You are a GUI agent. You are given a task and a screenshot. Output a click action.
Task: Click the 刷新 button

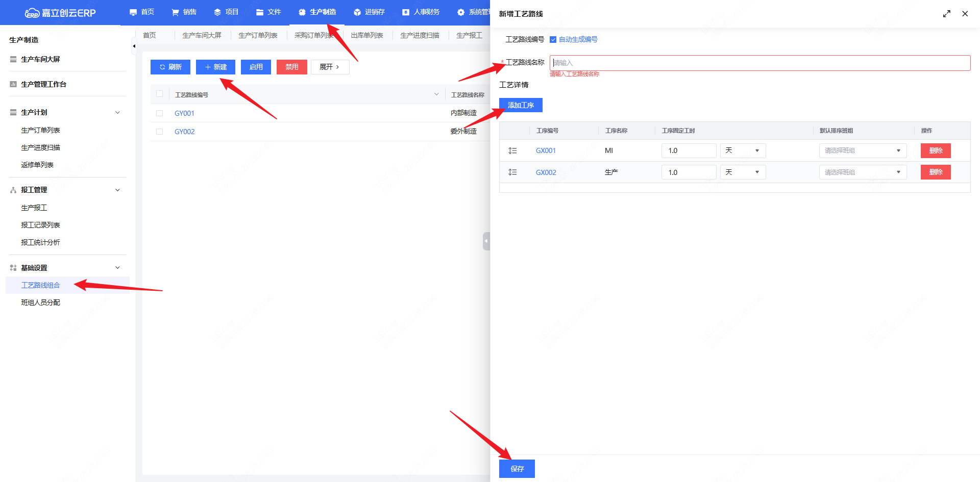[170, 67]
